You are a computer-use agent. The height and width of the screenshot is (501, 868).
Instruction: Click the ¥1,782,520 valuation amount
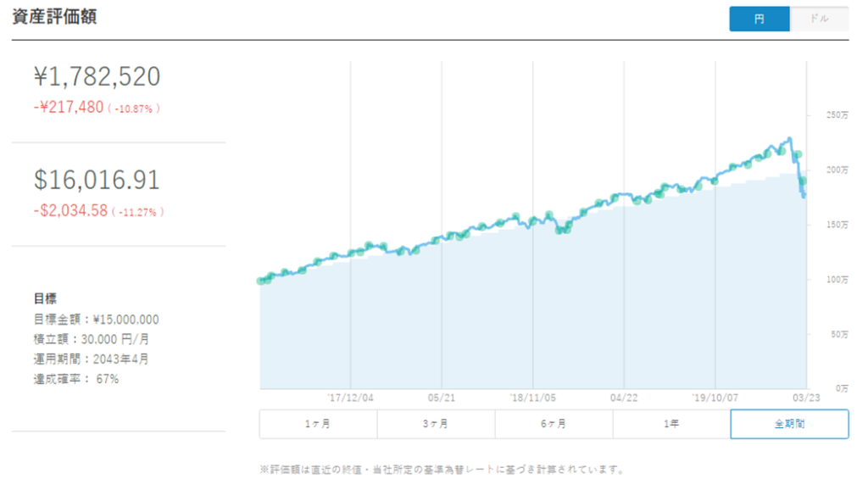(97, 77)
